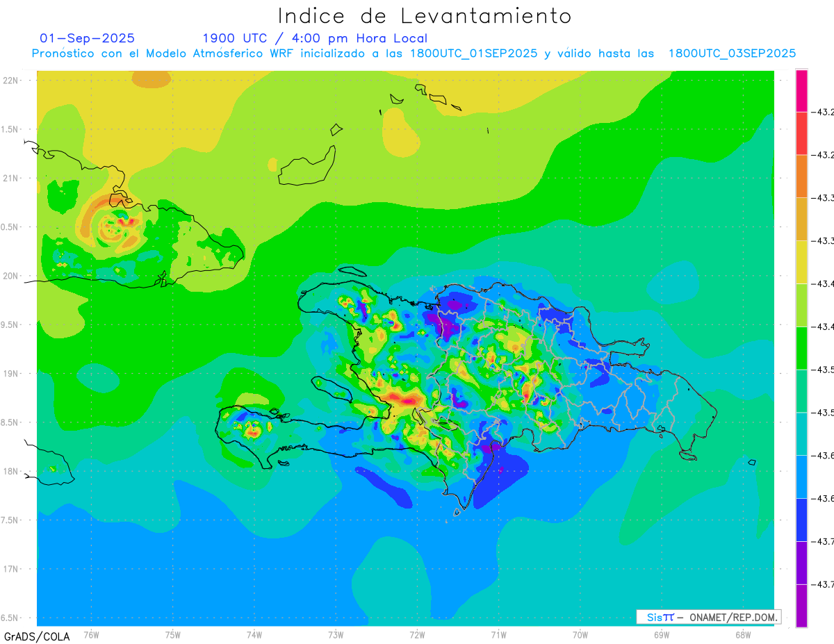Click the "19N" latitude label

tap(10, 374)
